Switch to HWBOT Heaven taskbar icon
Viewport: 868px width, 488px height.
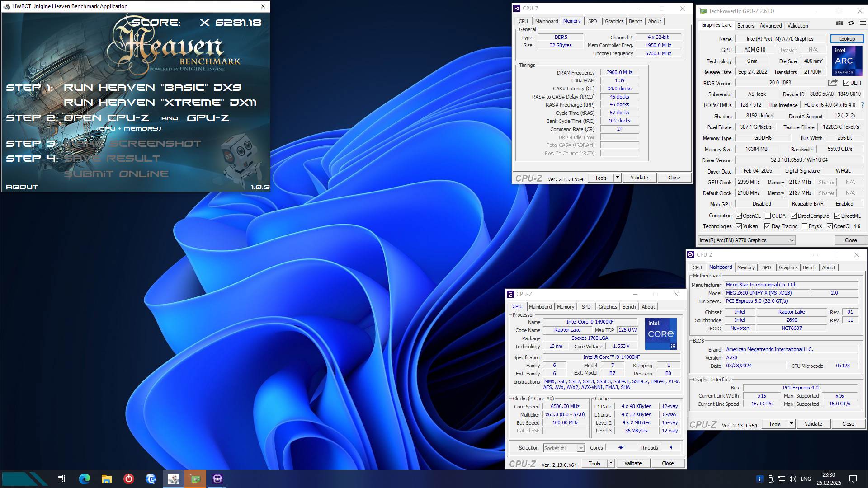pos(173,479)
